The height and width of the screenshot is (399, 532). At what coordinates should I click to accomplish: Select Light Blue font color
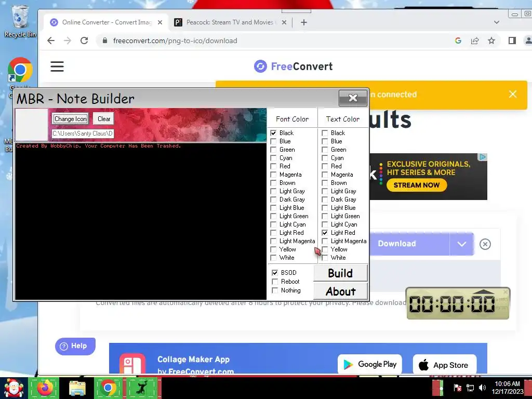273,208
